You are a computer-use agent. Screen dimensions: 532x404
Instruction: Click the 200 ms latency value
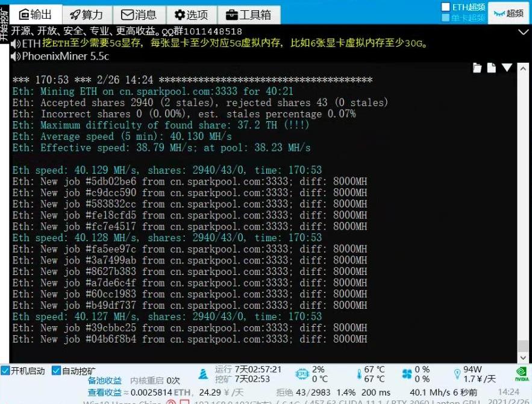point(376,393)
